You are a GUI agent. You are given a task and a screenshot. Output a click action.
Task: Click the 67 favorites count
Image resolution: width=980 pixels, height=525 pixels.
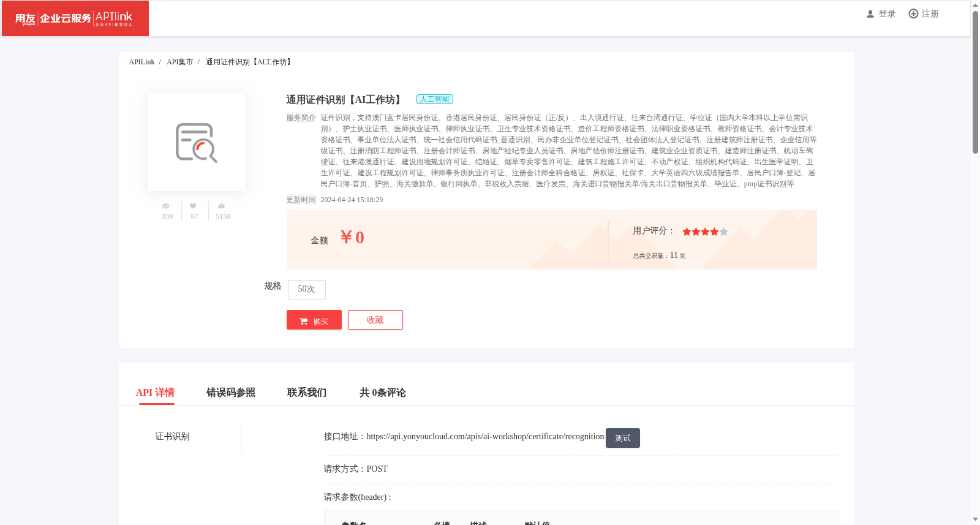(x=194, y=216)
